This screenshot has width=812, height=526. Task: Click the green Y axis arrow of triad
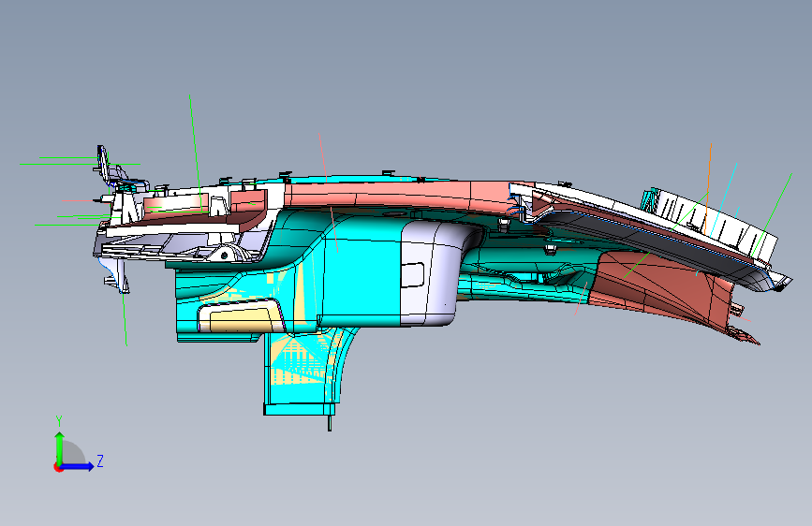click(59, 447)
